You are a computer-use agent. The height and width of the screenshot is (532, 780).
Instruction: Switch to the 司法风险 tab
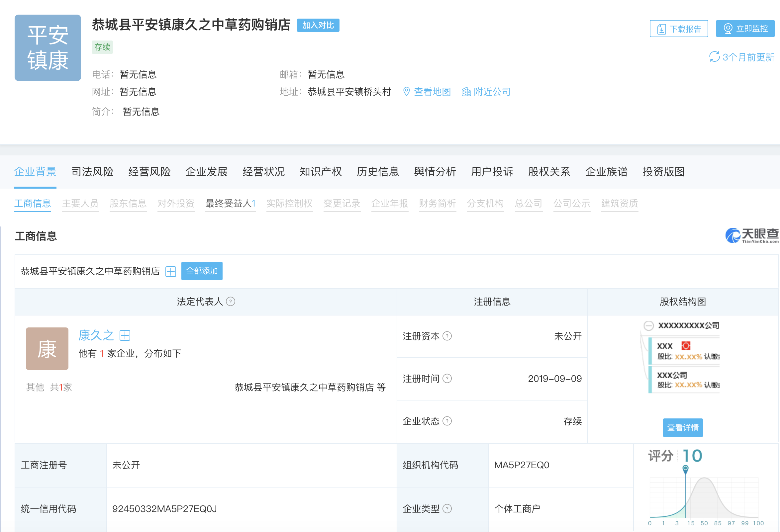click(x=92, y=171)
